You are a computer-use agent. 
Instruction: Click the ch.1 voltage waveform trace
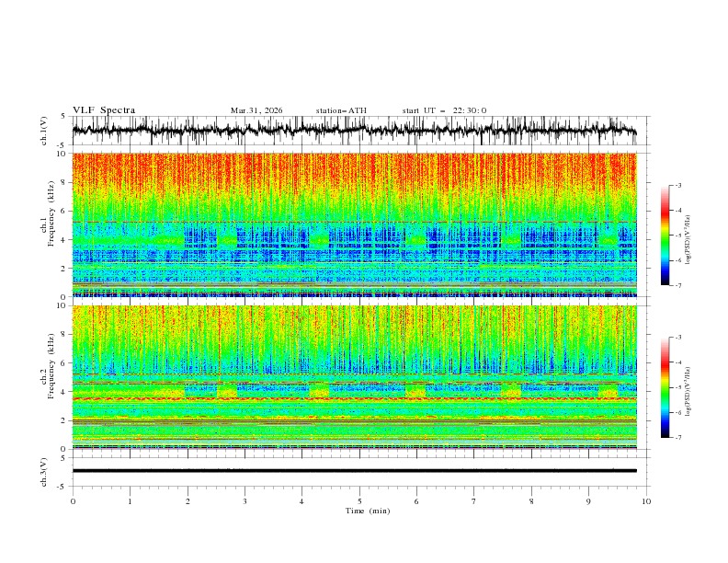[x=354, y=131]
